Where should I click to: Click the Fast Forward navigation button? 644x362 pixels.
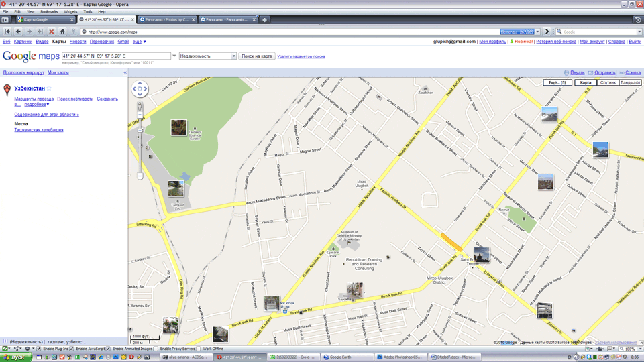coord(40,32)
